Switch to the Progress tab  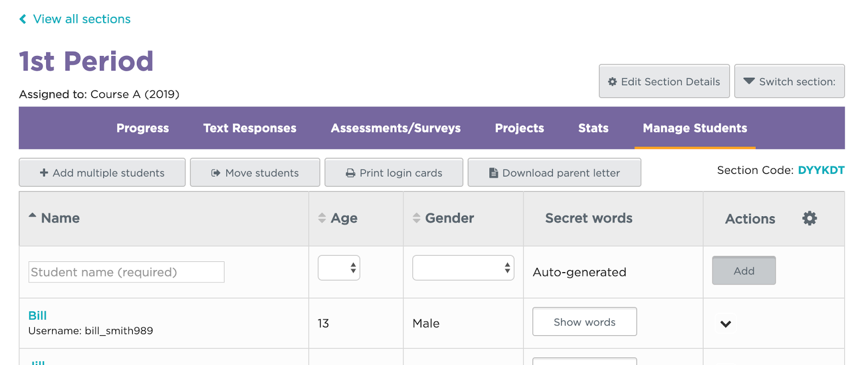pyautogui.click(x=143, y=128)
